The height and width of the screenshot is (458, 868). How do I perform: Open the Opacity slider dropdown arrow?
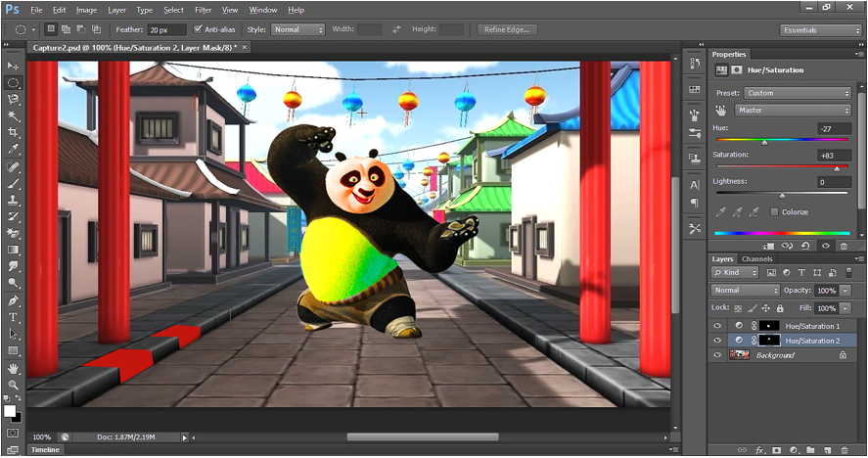coord(845,291)
